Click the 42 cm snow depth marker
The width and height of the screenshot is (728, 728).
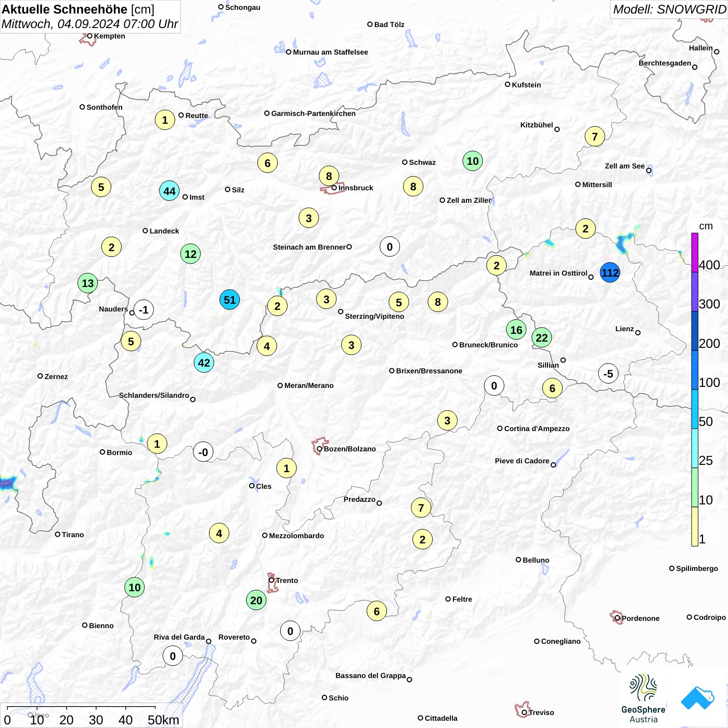pyautogui.click(x=204, y=362)
